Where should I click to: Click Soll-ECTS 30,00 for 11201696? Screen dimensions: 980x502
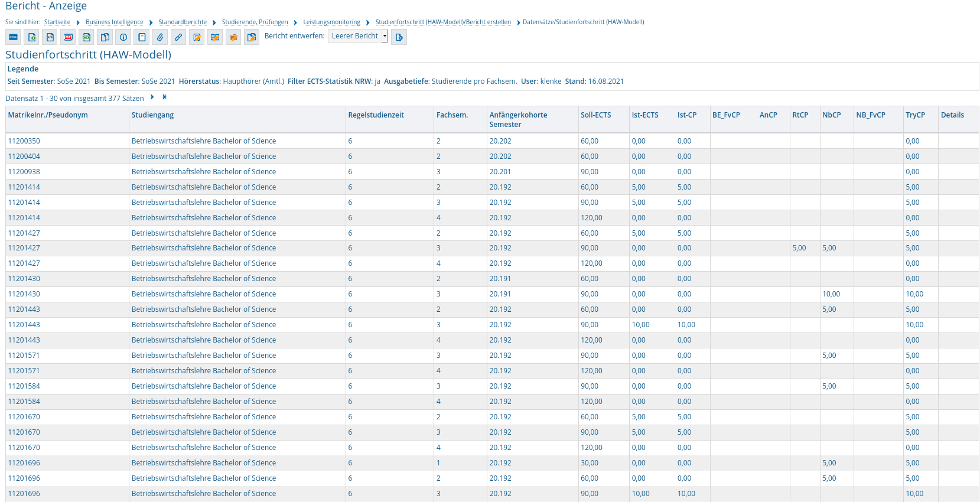tap(590, 463)
